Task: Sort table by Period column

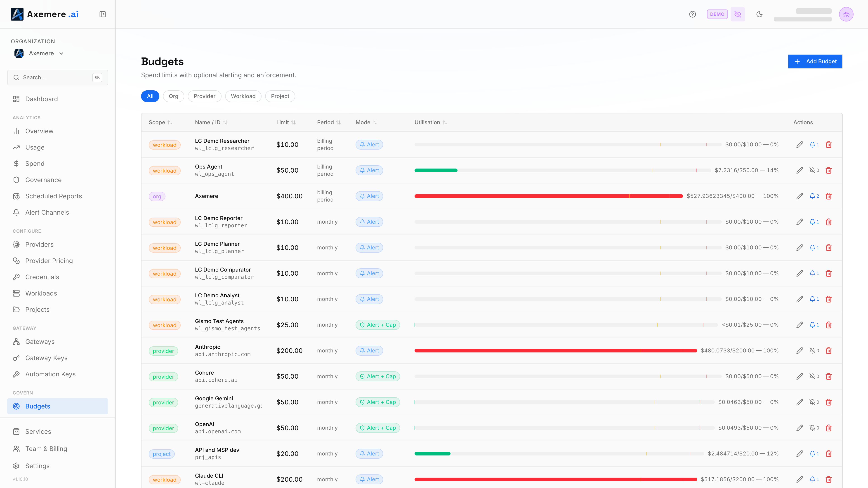Action: coord(329,122)
